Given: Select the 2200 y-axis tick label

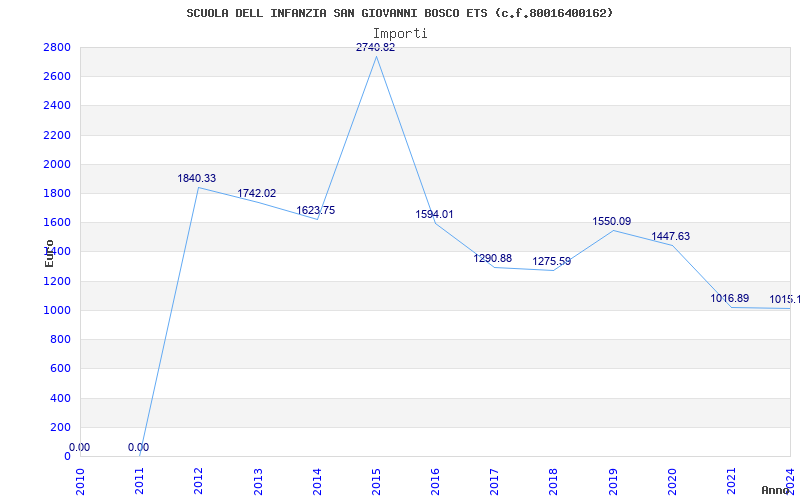Looking at the screenshot, I should coord(57,135).
